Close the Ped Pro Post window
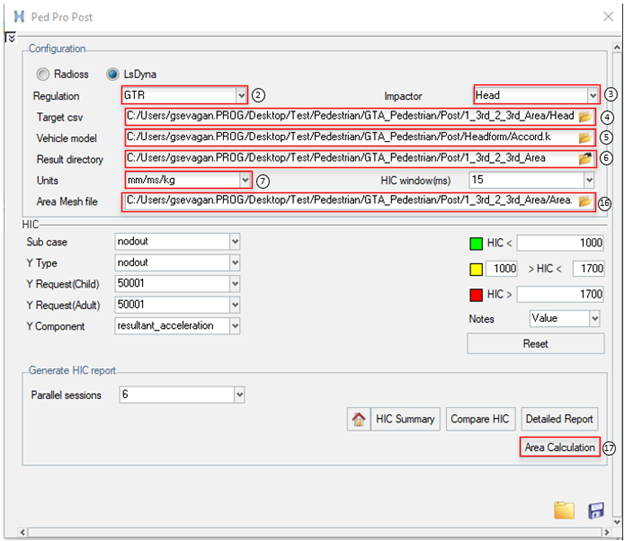 pos(608,16)
